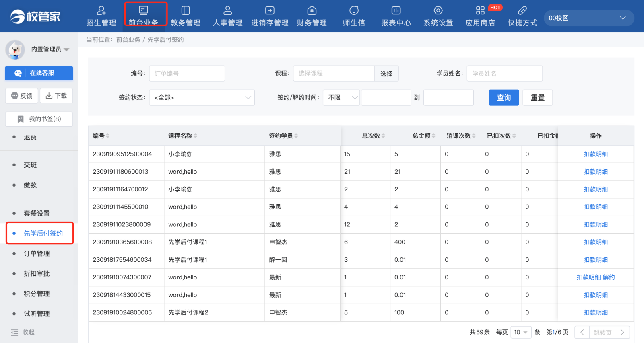
Task: Open 报表中心 reports icon
Action: pyautogui.click(x=396, y=10)
